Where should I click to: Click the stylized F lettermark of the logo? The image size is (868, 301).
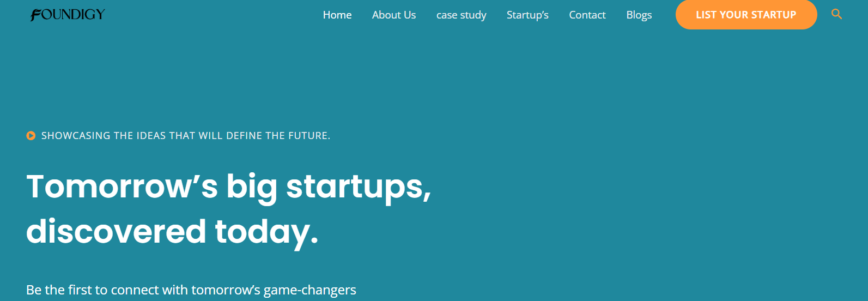click(x=35, y=15)
